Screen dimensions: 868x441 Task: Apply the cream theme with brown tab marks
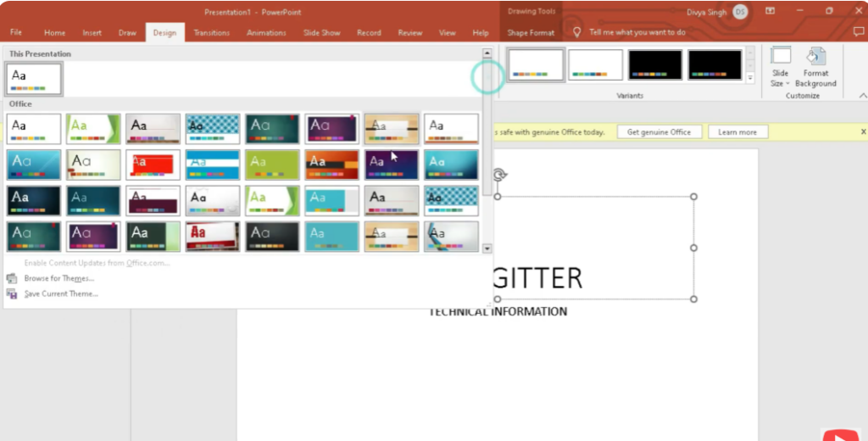pos(93,165)
